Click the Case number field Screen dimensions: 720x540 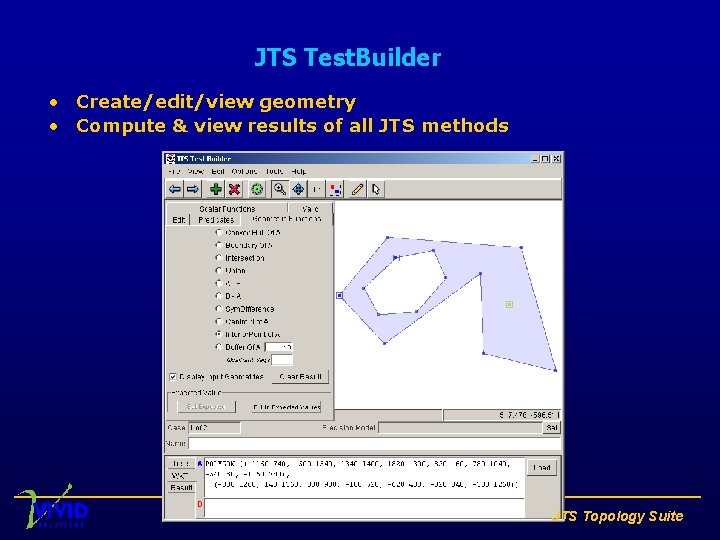(214, 428)
